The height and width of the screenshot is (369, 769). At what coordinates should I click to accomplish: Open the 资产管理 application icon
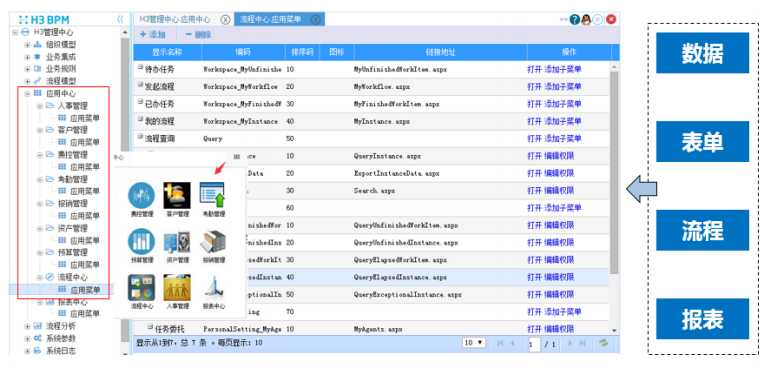(177, 243)
